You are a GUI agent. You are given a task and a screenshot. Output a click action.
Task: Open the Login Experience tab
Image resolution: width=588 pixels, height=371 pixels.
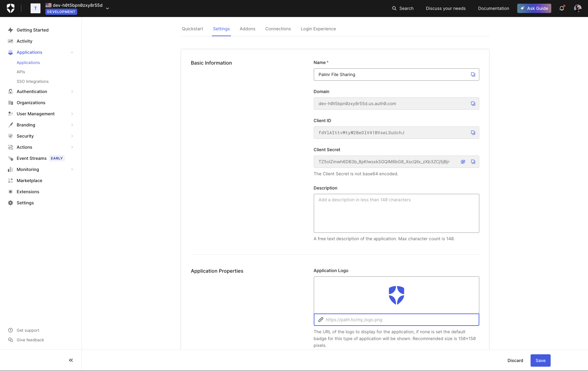318,29
